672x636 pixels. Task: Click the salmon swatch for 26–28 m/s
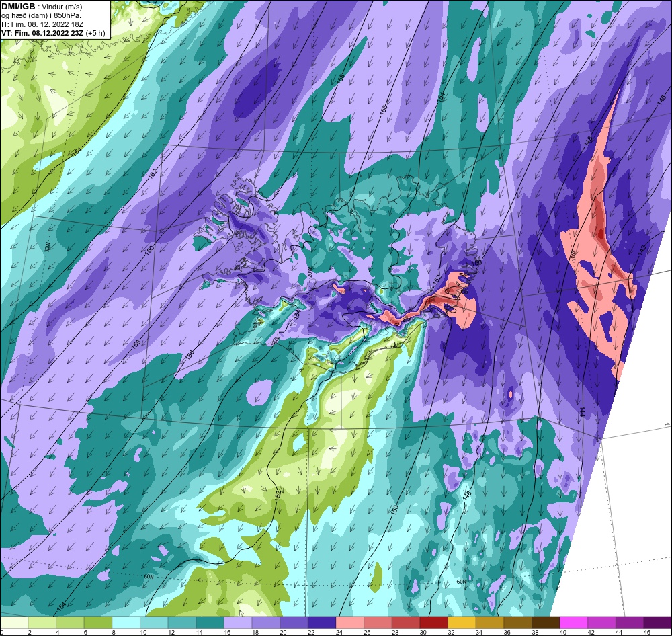378,622
